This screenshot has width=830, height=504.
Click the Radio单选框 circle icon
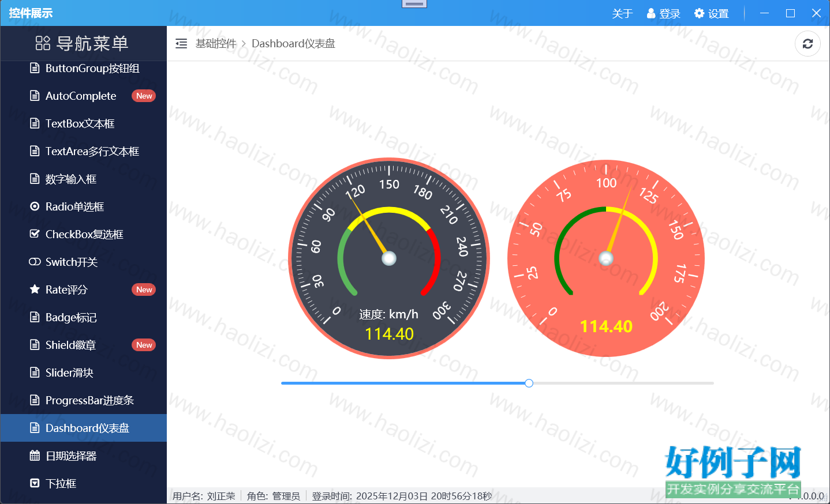(35, 206)
